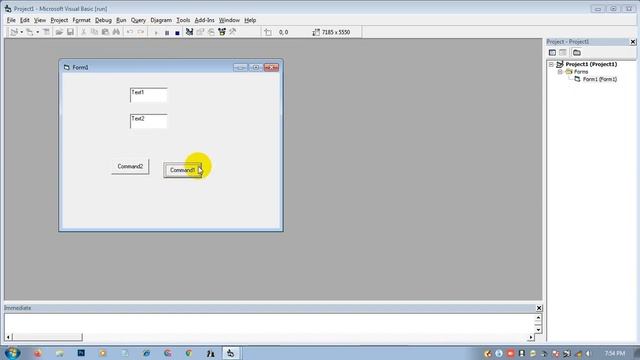Open the Add-Ins menu
Viewport: 640px width, 360px height.
point(204,20)
